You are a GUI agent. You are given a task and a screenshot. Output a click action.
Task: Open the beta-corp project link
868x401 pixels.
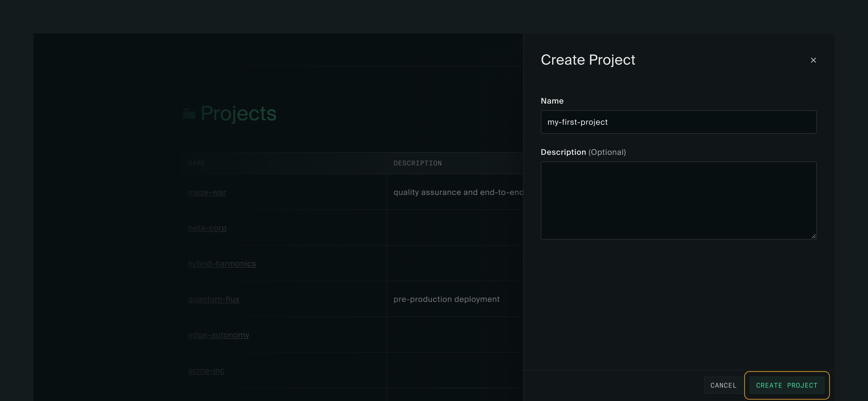tap(207, 228)
